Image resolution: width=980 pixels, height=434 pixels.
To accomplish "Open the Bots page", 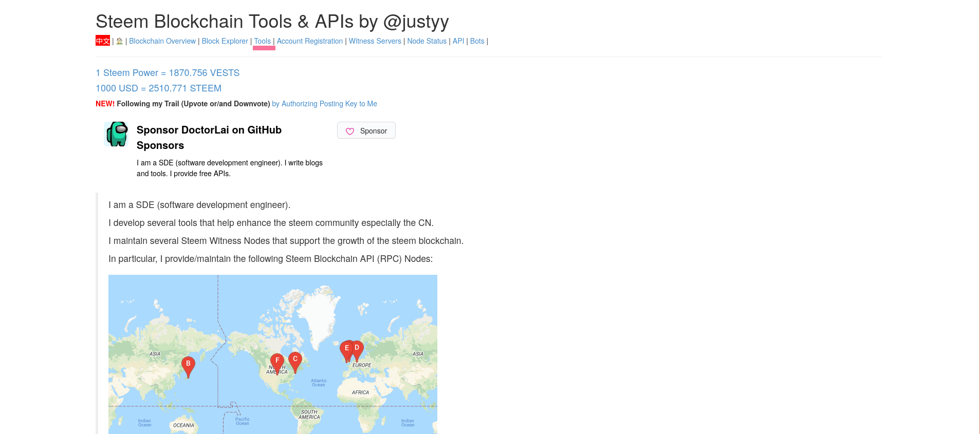I will coord(477,41).
